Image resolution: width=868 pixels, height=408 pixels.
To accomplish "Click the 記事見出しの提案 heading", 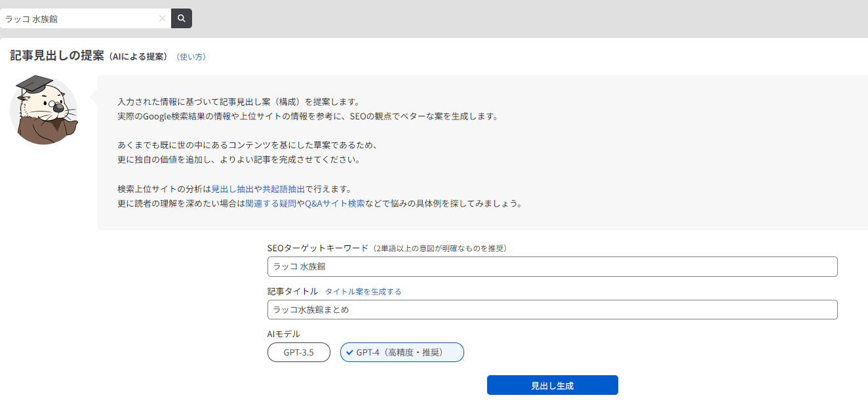I will (57, 56).
